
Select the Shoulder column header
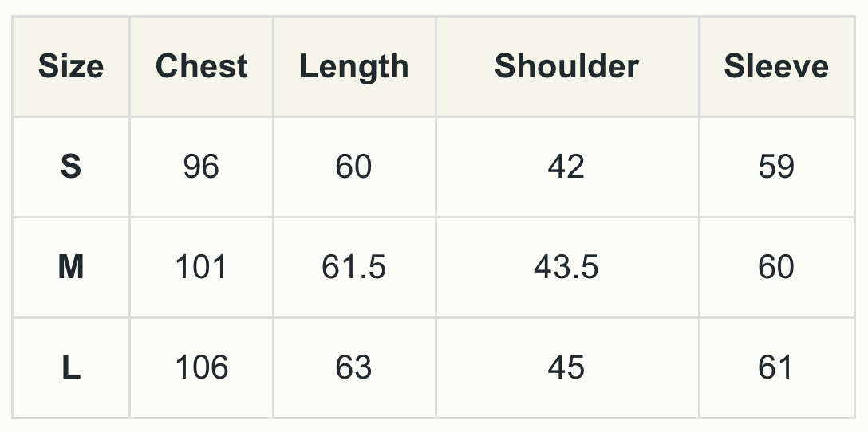(x=566, y=66)
